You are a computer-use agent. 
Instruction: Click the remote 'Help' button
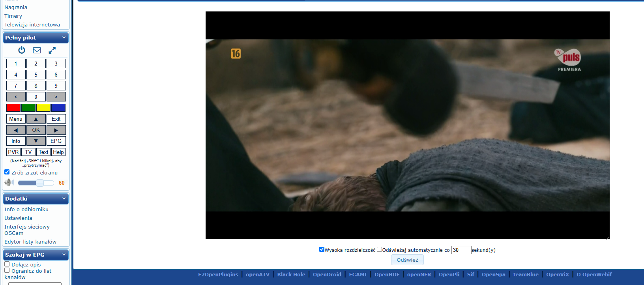point(58,152)
